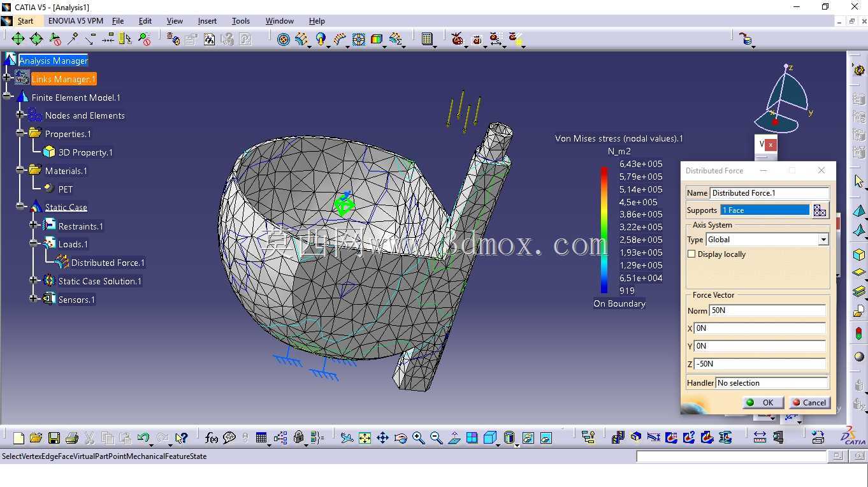This screenshot has width=868, height=487.
Task: Open the Insert menu
Action: coord(207,21)
